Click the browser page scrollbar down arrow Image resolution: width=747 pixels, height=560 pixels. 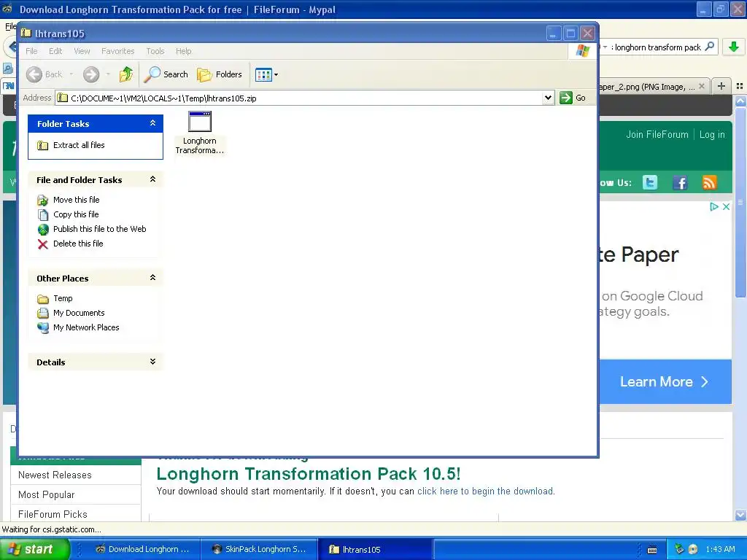point(740,515)
